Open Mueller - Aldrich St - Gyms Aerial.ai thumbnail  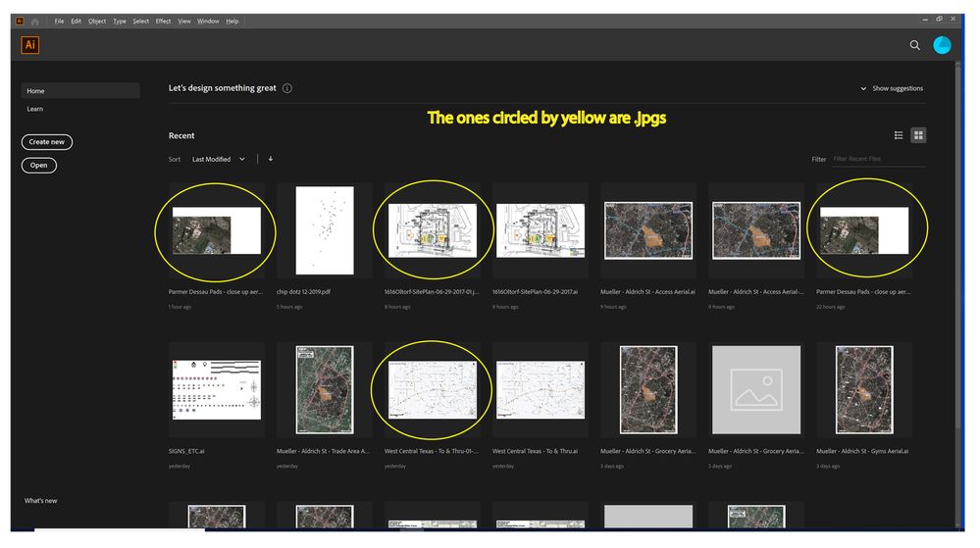coord(863,389)
